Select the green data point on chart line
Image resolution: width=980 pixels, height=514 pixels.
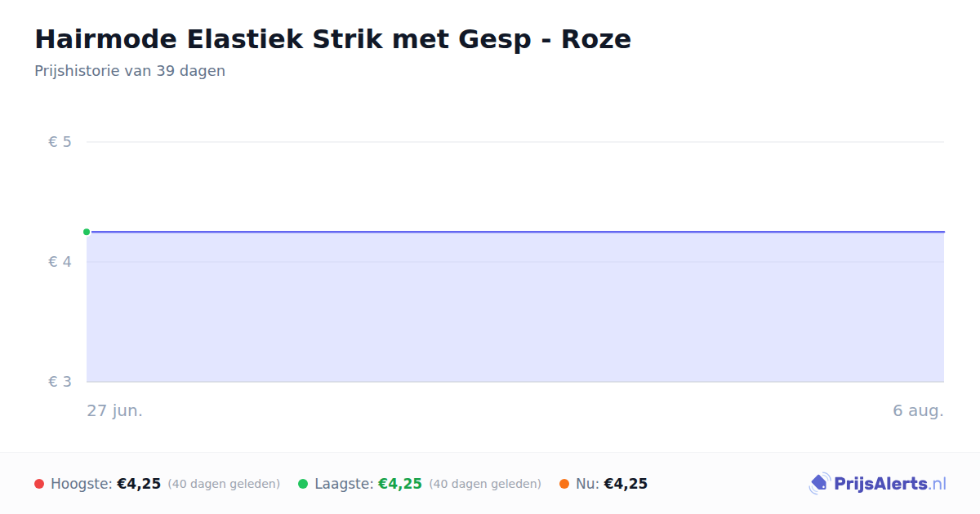click(87, 232)
